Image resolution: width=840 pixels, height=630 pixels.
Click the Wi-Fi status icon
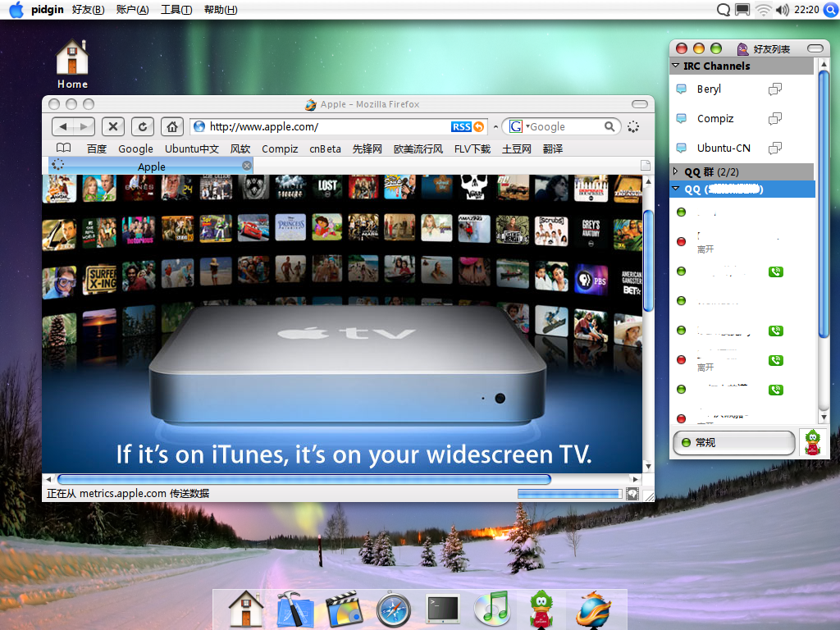764,10
